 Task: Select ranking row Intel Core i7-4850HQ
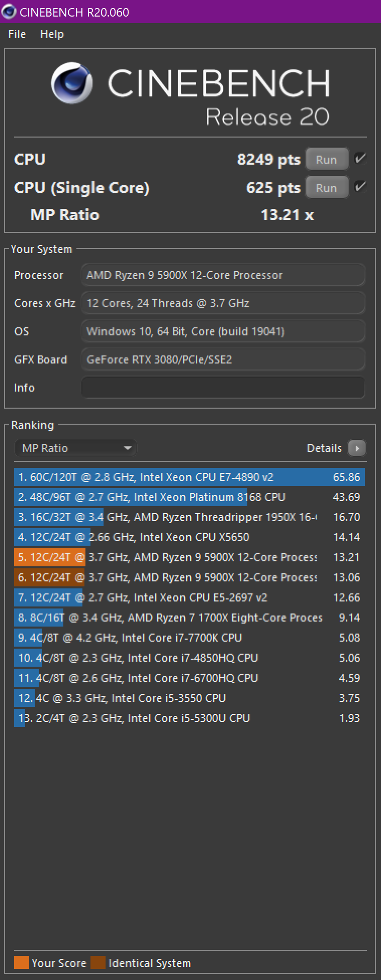pos(189,658)
